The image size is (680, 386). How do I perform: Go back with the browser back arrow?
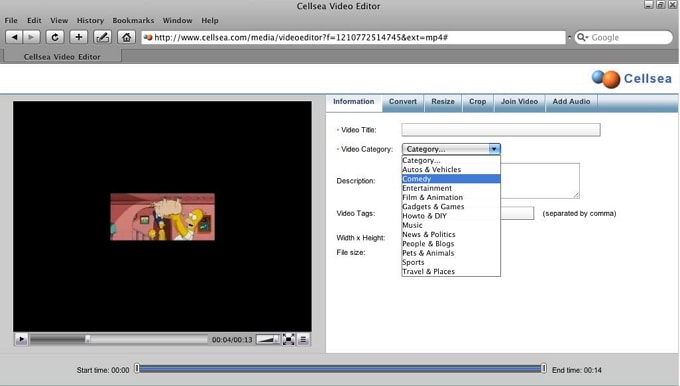coord(14,37)
